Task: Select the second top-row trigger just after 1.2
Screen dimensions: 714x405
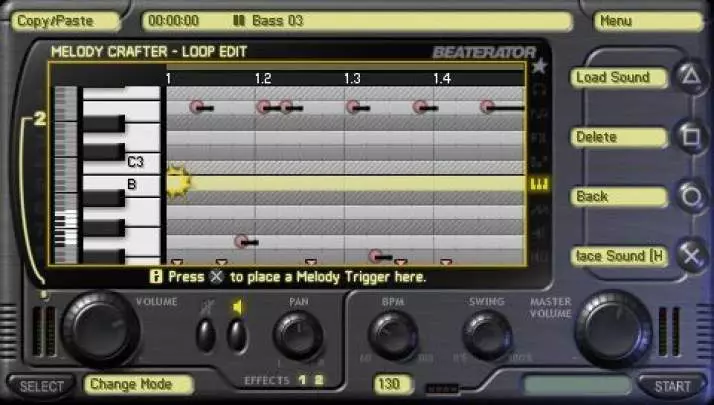Action: pos(291,108)
